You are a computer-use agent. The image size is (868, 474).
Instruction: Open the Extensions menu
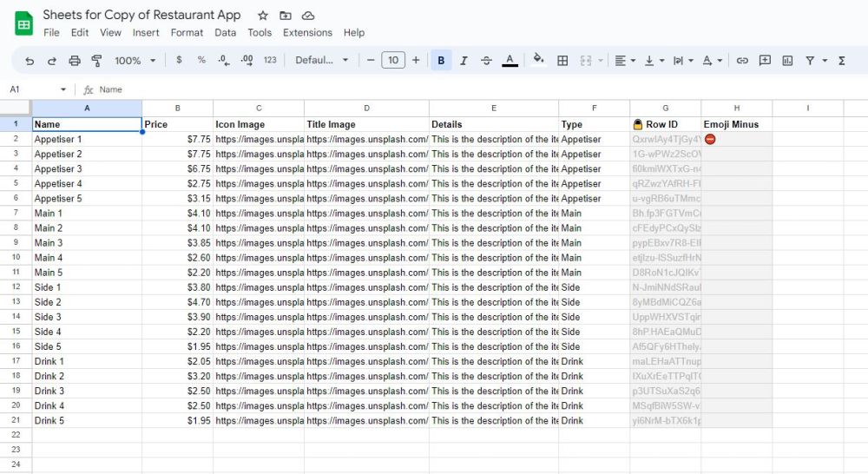[307, 33]
